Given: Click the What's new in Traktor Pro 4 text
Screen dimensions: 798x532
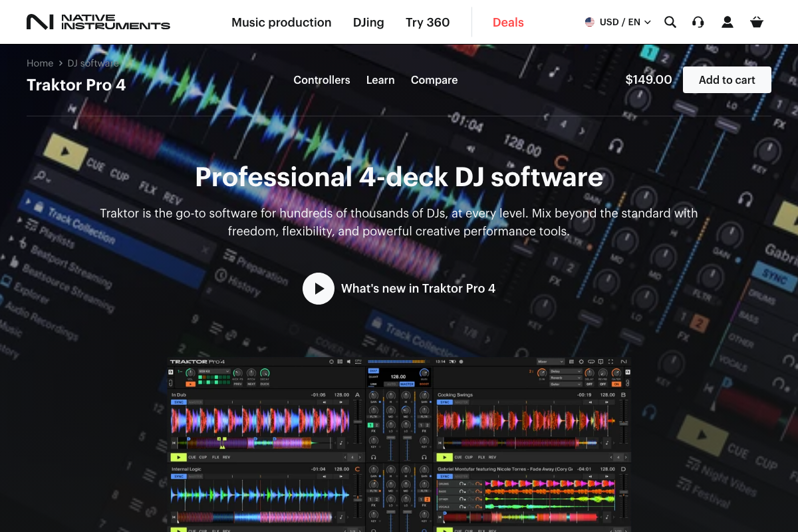Looking at the screenshot, I should (x=418, y=289).
